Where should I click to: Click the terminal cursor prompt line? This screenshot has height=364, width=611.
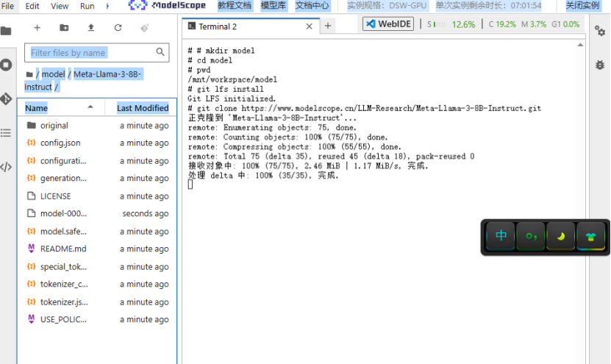coord(190,185)
